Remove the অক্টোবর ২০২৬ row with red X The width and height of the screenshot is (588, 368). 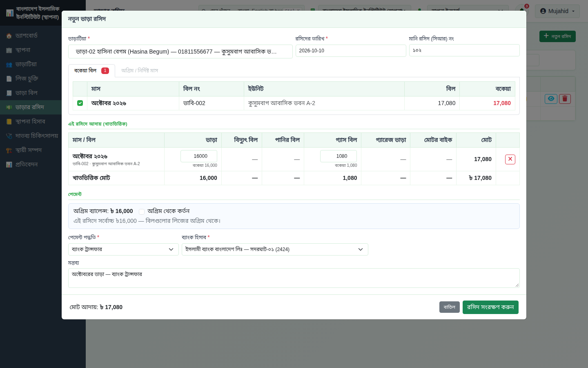pos(510,159)
